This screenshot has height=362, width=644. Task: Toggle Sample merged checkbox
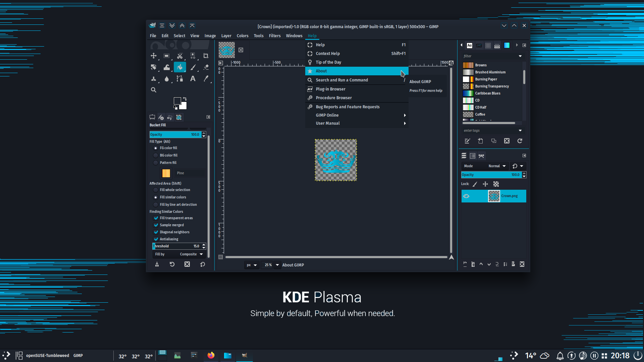click(x=156, y=225)
